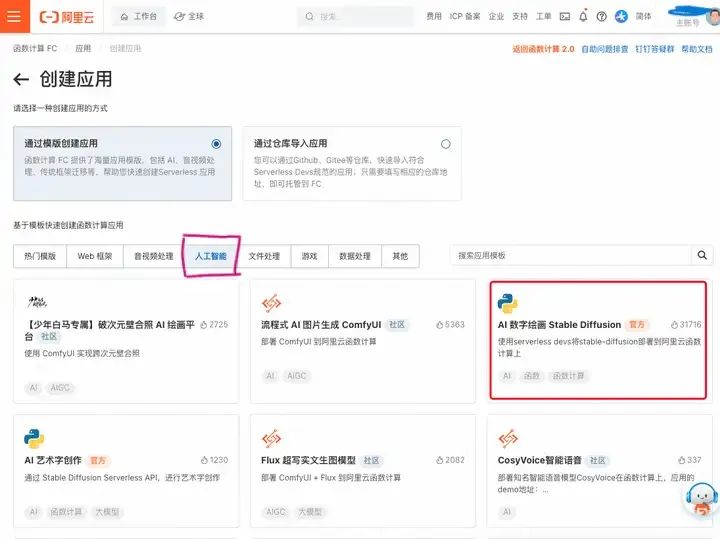Open the AI 数字绘画 Stable Diffusion title
The height and width of the screenshot is (539, 720).
pyautogui.click(x=559, y=325)
